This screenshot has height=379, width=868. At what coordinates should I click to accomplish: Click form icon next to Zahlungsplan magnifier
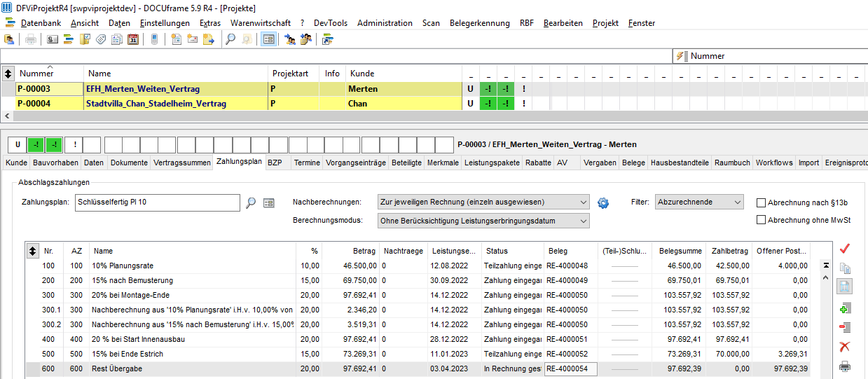[x=268, y=203]
